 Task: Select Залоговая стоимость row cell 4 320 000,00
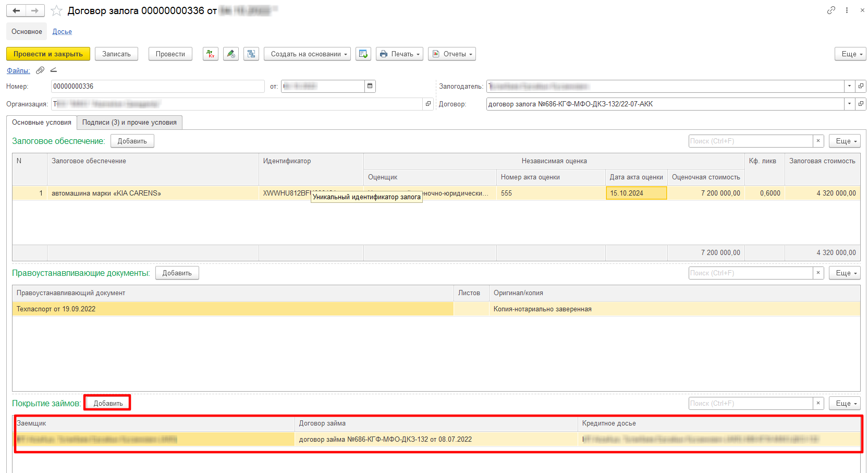click(x=823, y=193)
